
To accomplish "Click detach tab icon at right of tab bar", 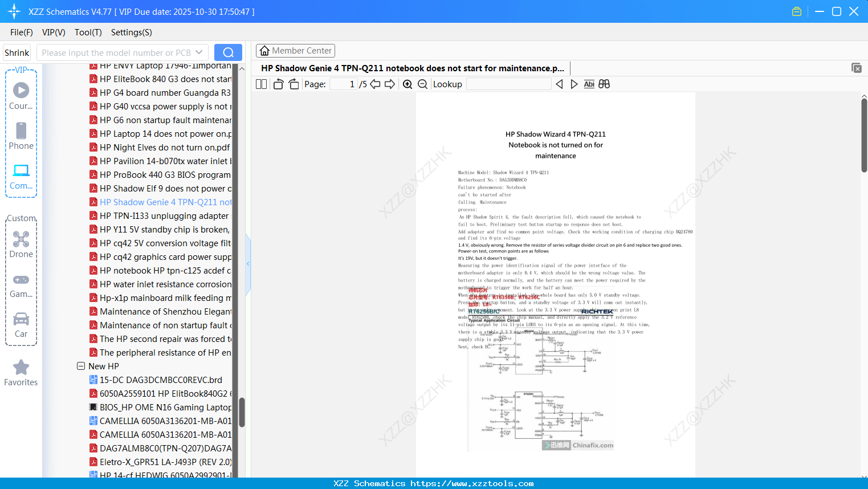I will (x=856, y=68).
